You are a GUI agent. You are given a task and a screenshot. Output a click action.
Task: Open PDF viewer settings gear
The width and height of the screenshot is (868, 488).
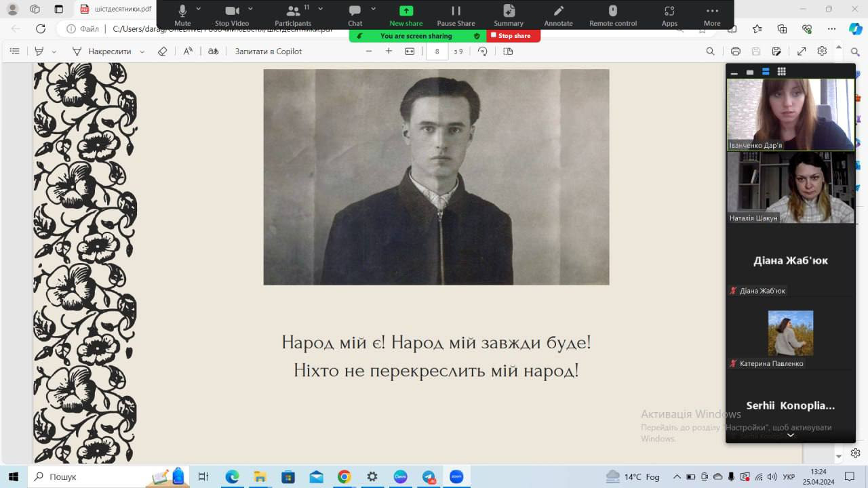822,52
